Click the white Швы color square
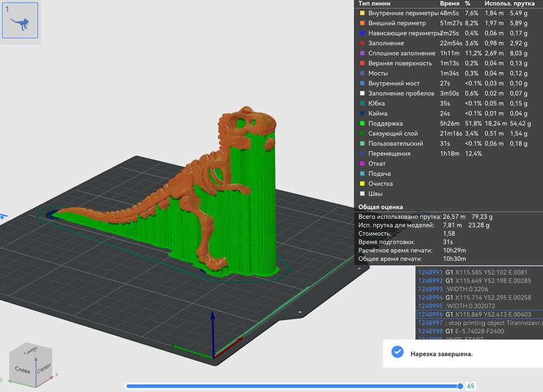Screen dimensions: 543x392 361,194
